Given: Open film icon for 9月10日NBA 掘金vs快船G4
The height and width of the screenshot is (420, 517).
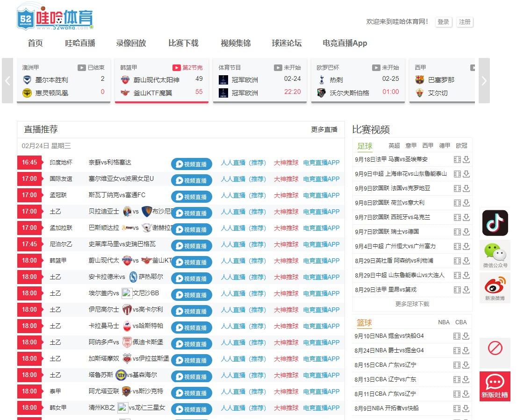Looking at the screenshot, I should click(457, 336).
